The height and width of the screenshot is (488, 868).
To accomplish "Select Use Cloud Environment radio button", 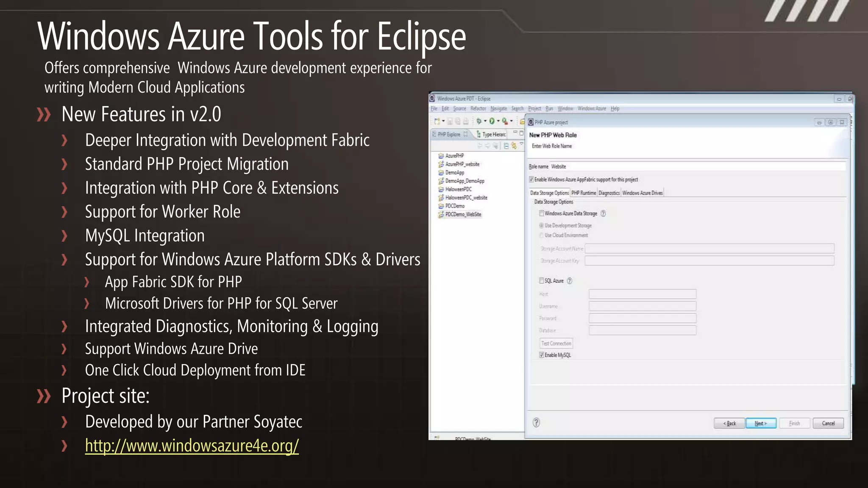I will [x=541, y=235].
